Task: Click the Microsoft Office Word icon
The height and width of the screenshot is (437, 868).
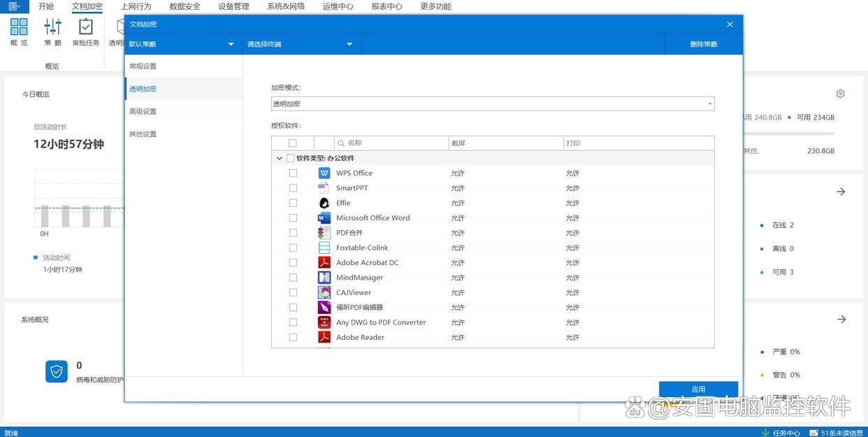Action: [x=324, y=218]
